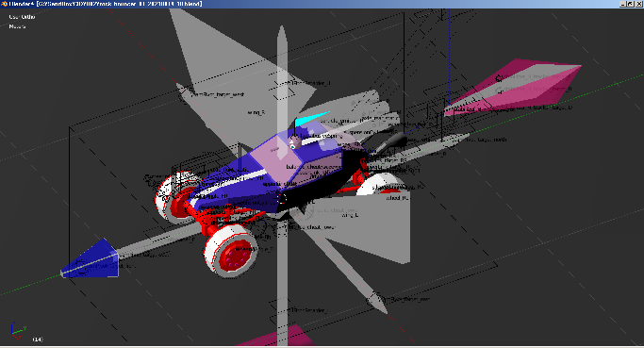The image size is (644, 348).
Task: Click the 'Meters' unit label
Action: (17, 26)
